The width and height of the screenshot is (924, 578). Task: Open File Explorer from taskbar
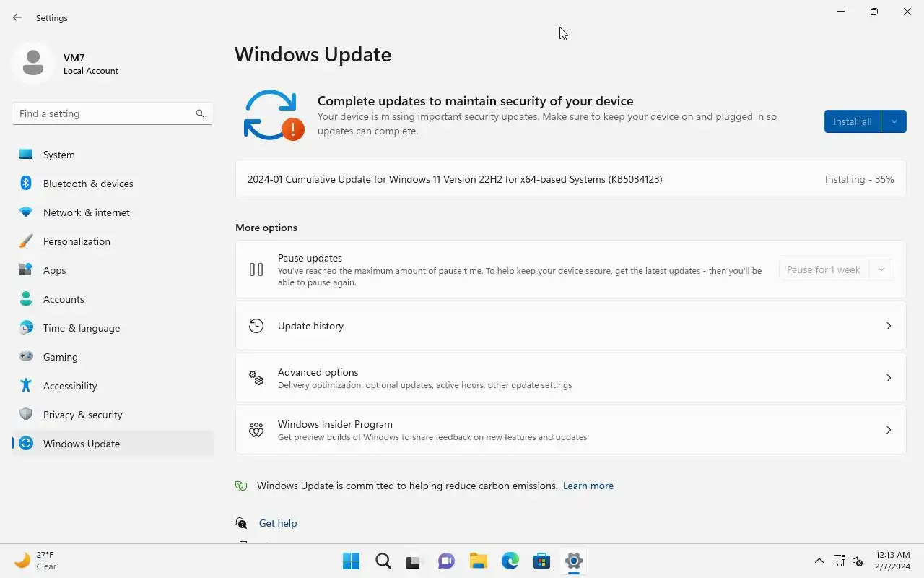479,561
